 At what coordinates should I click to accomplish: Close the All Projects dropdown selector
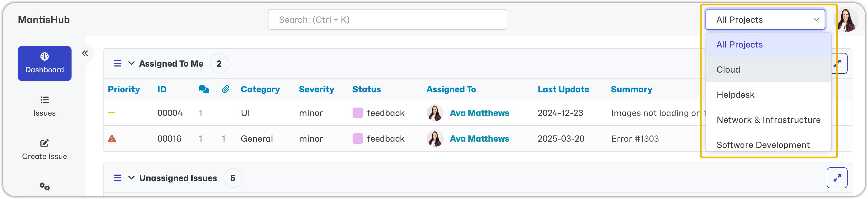pyautogui.click(x=765, y=19)
